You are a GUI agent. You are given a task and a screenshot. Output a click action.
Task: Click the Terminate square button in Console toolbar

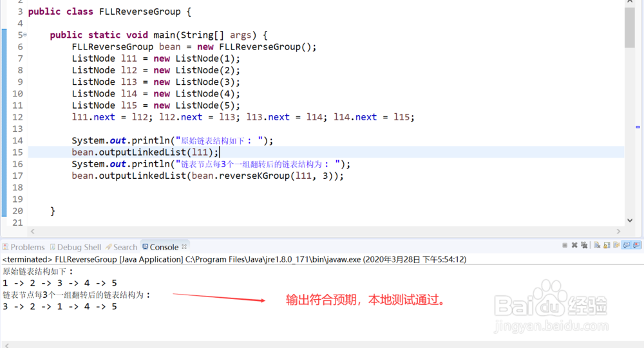565,245
